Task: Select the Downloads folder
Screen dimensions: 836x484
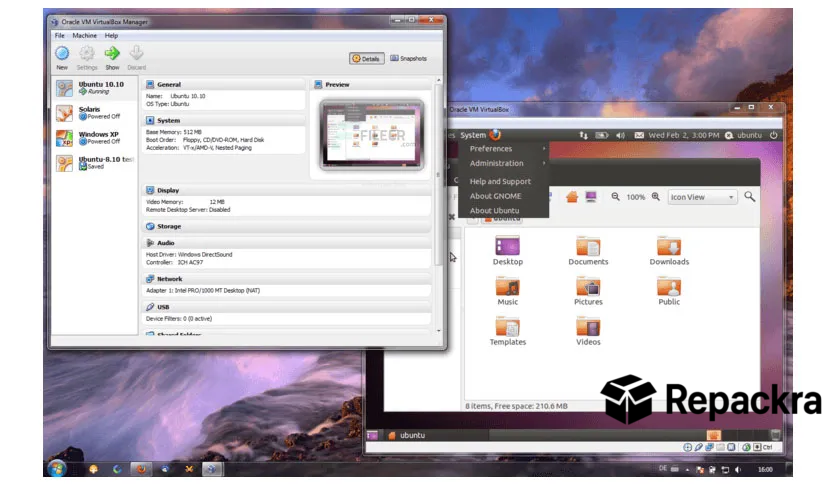Action: (669, 251)
